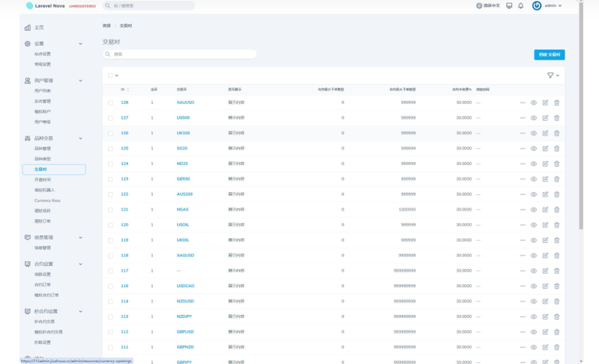599x364 pixels.
Task: Check the checkbox for row 128
Action: click(111, 103)
